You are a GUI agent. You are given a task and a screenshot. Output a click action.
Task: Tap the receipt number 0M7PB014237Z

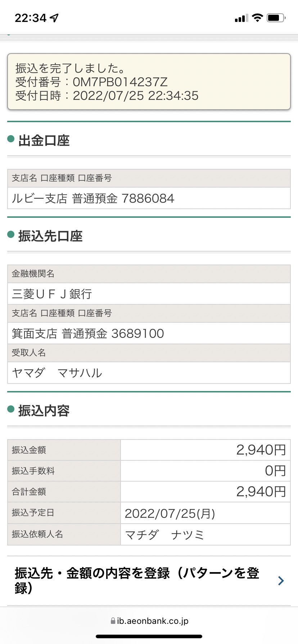pos(120,82)
